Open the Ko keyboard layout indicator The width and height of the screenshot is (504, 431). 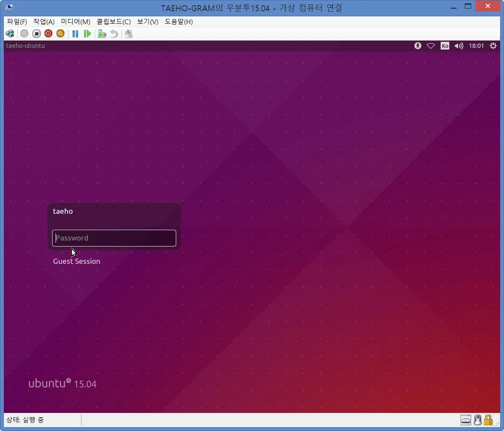pos(445,46)
